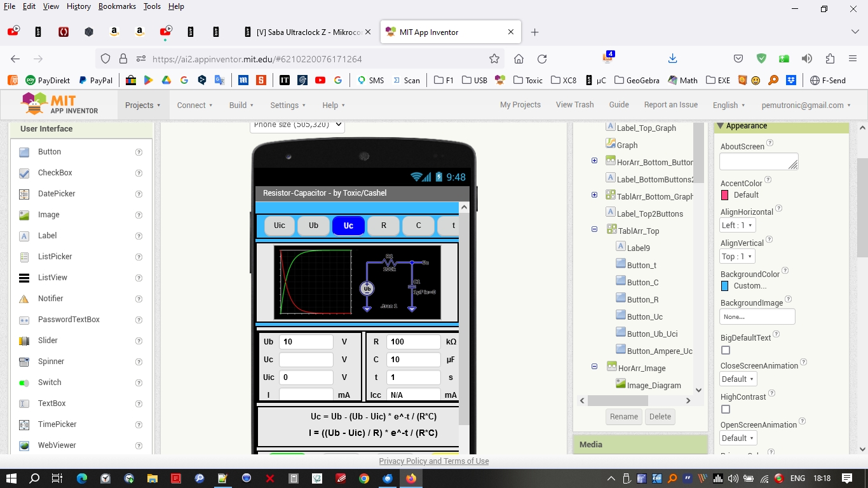This screenshot has width=868, height=488.
Task: Open a new browser tab
Action: pyautogui.click(x=534, y=32)
